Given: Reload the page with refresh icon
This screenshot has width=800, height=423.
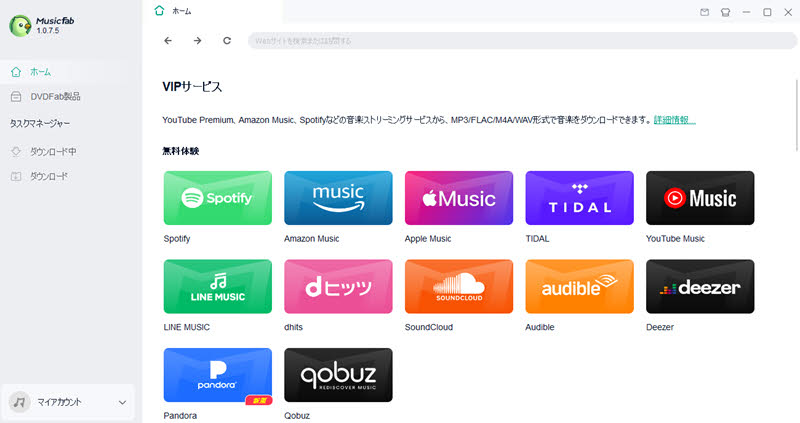Looking at the screenshot, I should coord(227,41).
